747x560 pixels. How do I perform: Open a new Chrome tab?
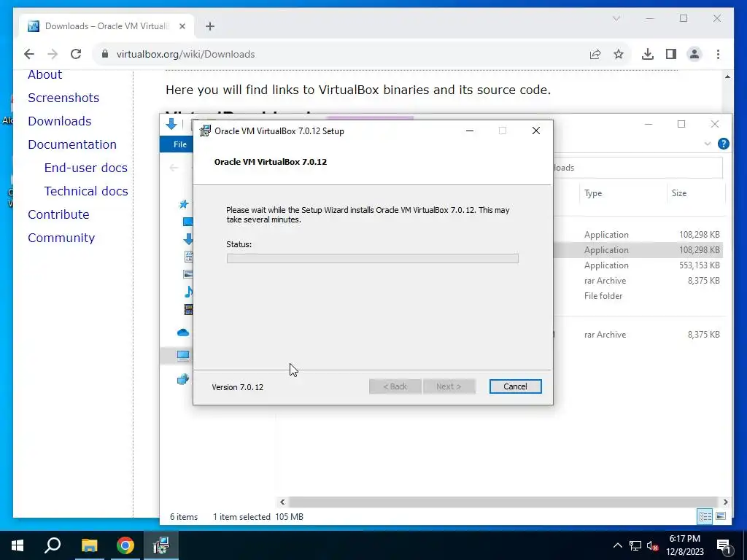tap(210, 26)
